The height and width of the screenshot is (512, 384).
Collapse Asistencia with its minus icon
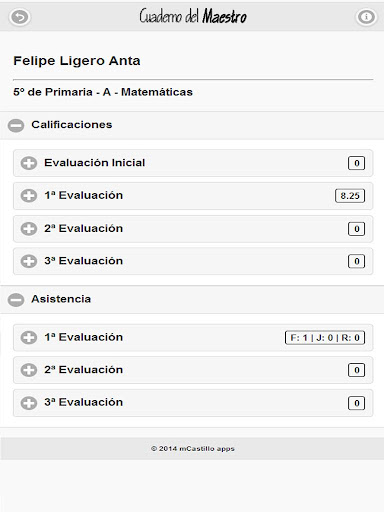(16, 300)
